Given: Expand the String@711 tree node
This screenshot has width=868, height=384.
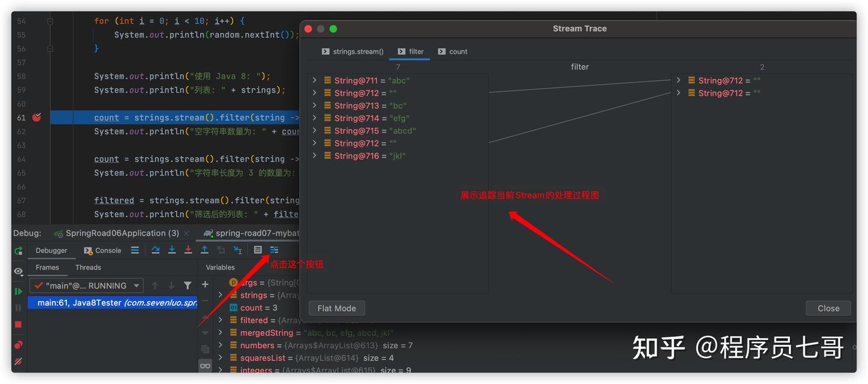Looking at the screenshot, I should pos(314,80).
